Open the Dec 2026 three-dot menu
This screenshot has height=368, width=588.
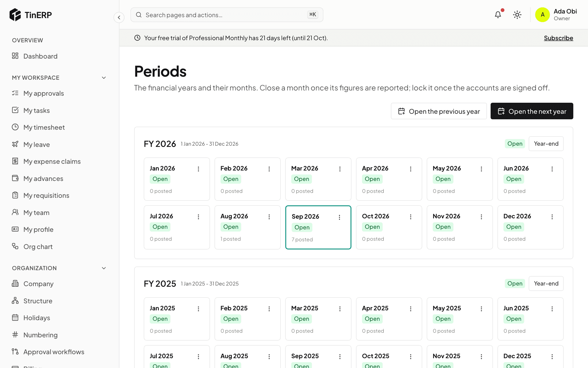tap(552, 217)
